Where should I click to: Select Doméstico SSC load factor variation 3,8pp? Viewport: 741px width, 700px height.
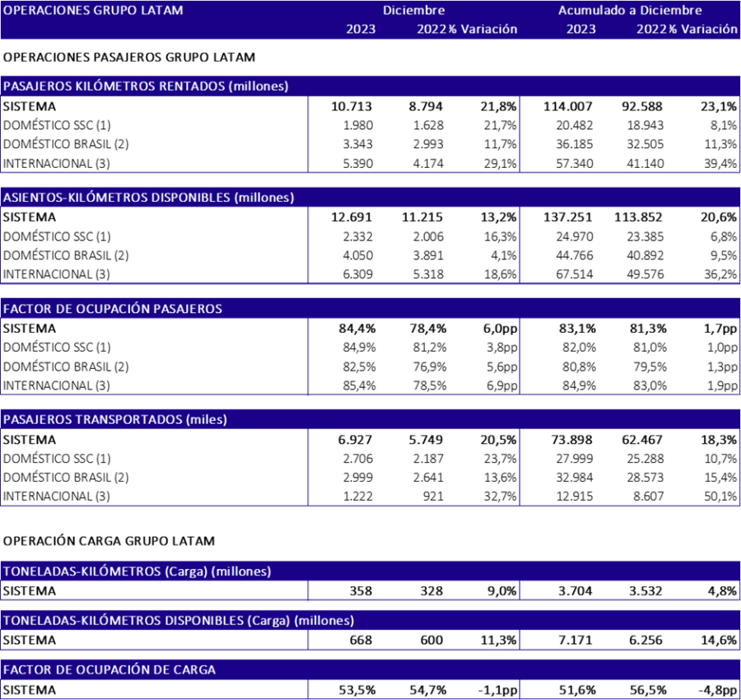pos(502,348)
